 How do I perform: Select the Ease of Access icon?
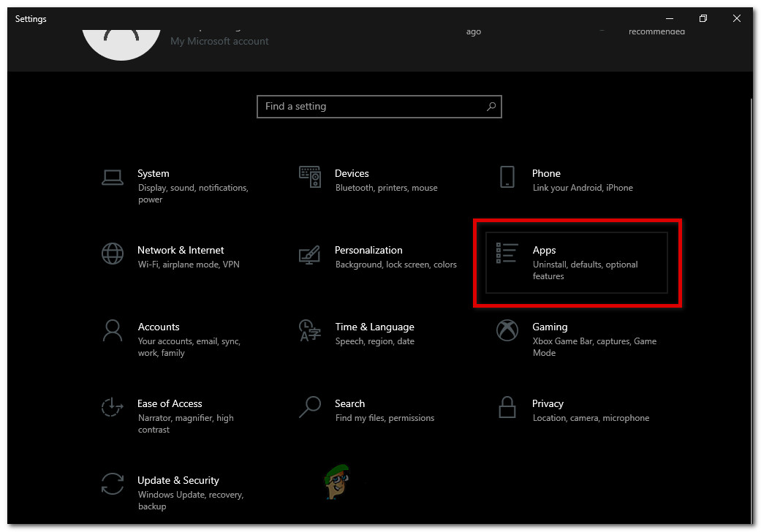coord(112,407)
